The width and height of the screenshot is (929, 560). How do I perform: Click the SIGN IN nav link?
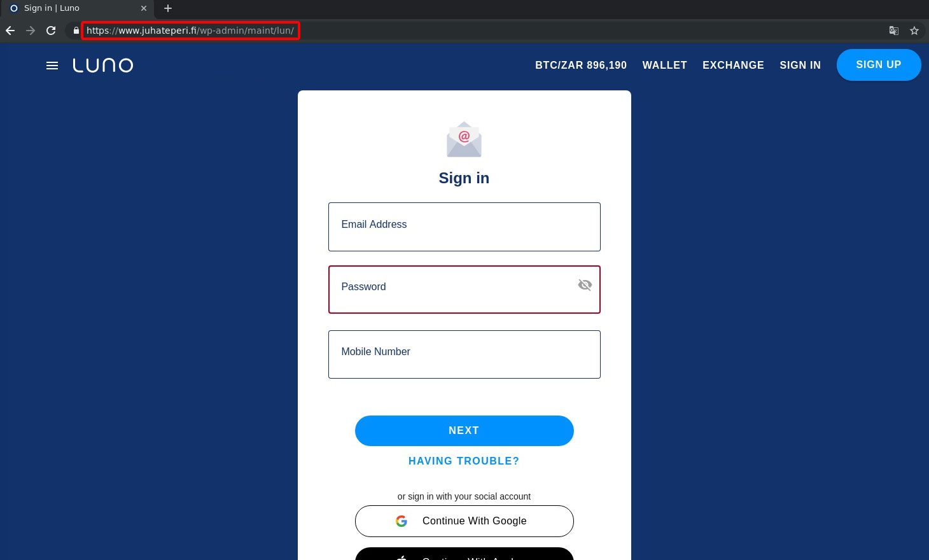click(x=800, y=65)
